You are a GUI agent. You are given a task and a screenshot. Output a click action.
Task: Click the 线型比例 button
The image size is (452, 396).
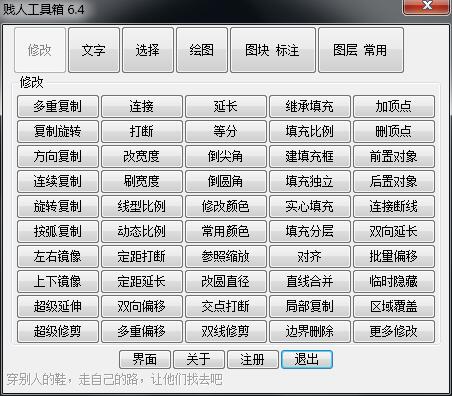tap(142, 206)
